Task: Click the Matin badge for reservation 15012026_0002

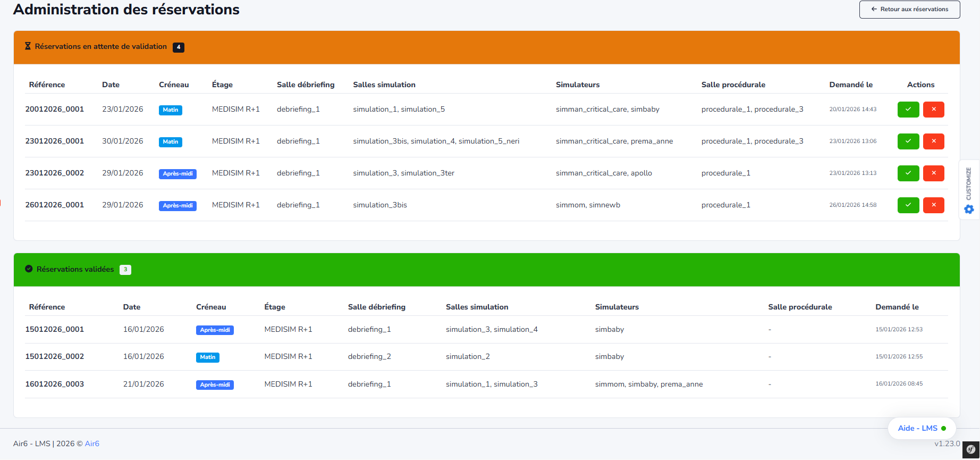Action: click(207, 357)
